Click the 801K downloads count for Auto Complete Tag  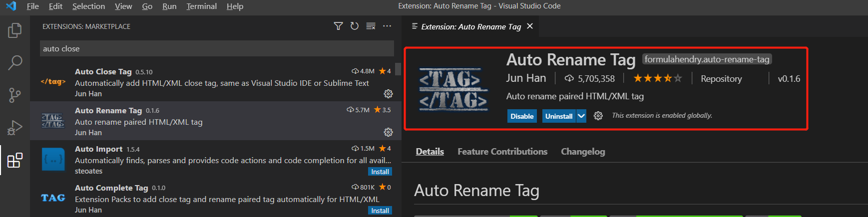[x=363, y=187]
